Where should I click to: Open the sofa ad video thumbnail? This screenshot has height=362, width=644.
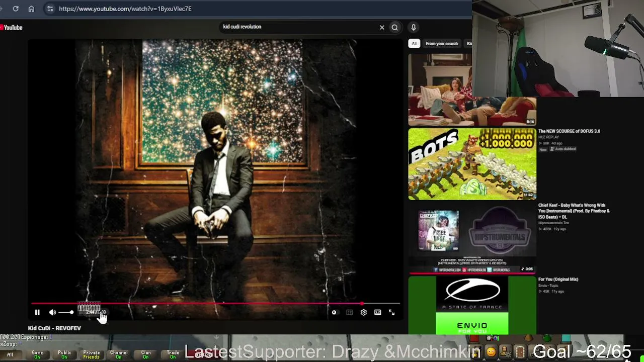pyautogui.click(x=472, y=89)
